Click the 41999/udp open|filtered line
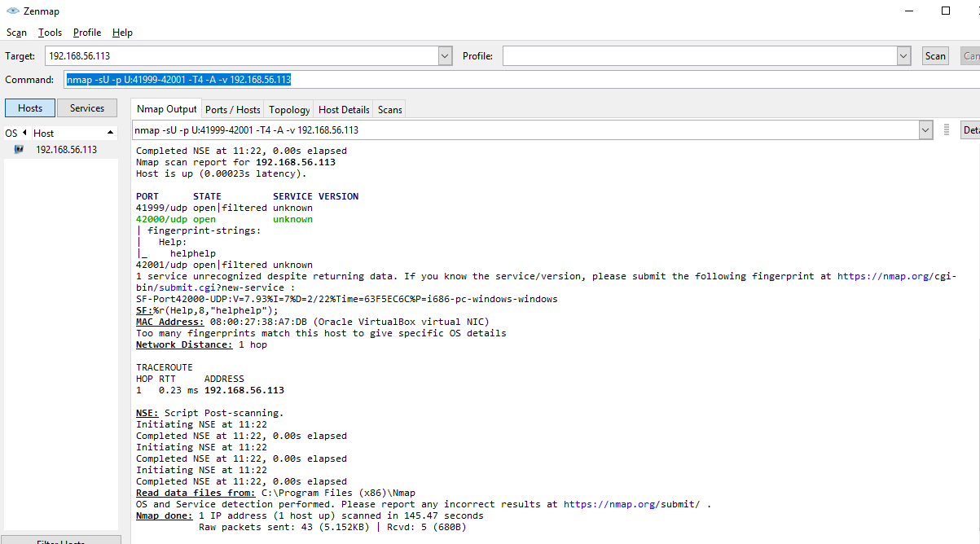Image resolution: width=980 pixels, height=544 pixels. pyautogui.click(x=224, y=208)
